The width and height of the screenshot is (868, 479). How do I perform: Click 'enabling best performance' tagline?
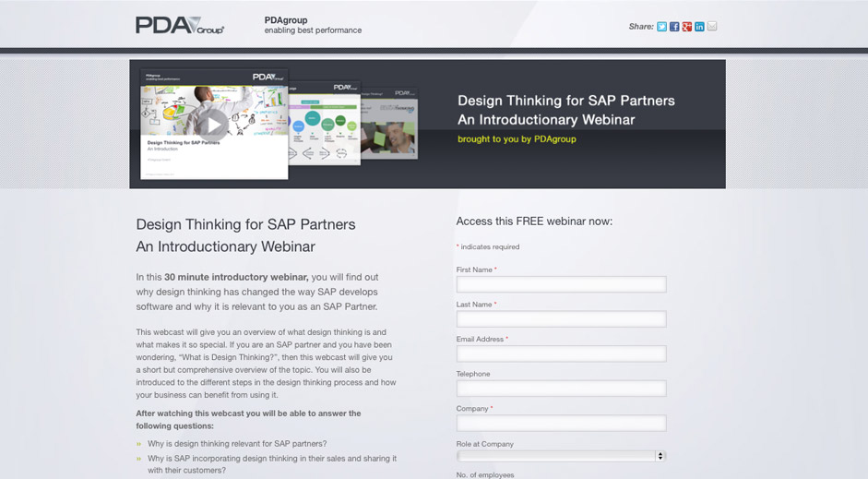coord(313,30)
